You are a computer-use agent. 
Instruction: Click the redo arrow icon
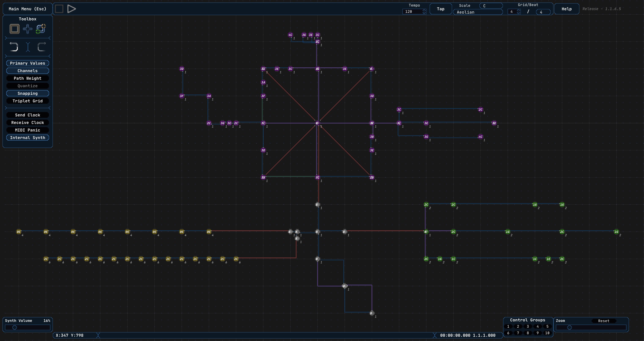click(42, 47)
